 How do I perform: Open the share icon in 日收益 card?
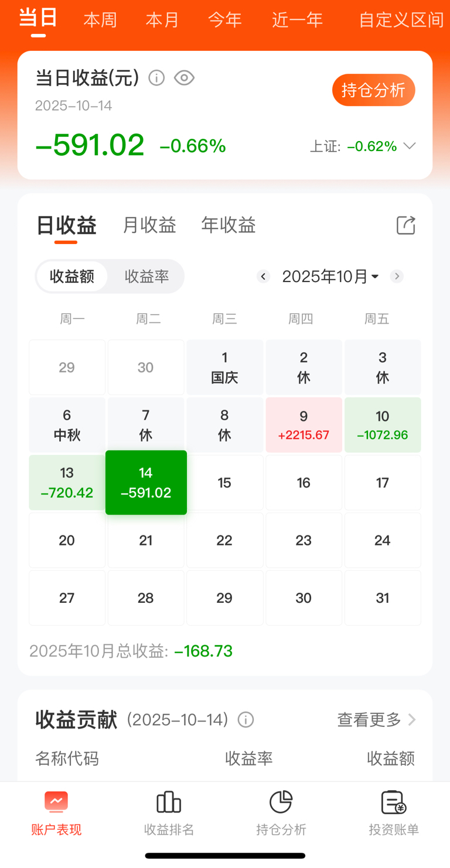tap(405, 225)
